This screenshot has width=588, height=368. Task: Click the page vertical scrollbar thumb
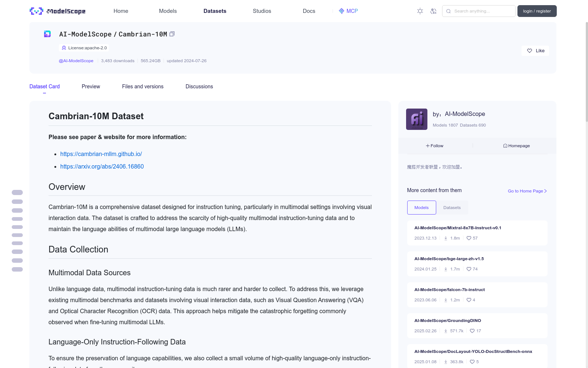click(587, 72)
